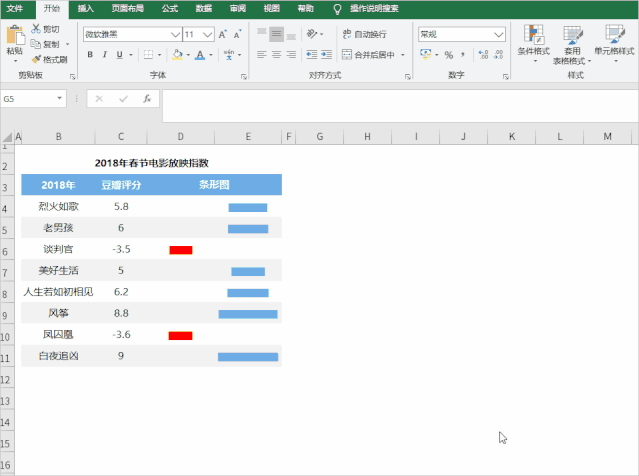The width and height of the screenshot is (639, 476).
Task: Click the insert function fx icon
Action: click(147, 99)
